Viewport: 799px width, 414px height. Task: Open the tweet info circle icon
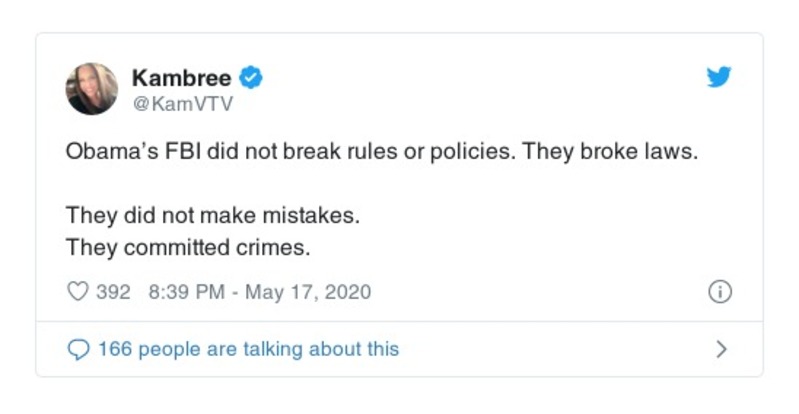pos(719,292)
